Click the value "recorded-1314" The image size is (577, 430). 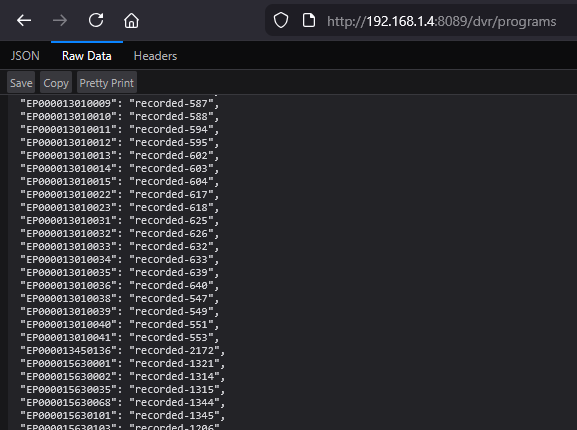coord(174,377)
